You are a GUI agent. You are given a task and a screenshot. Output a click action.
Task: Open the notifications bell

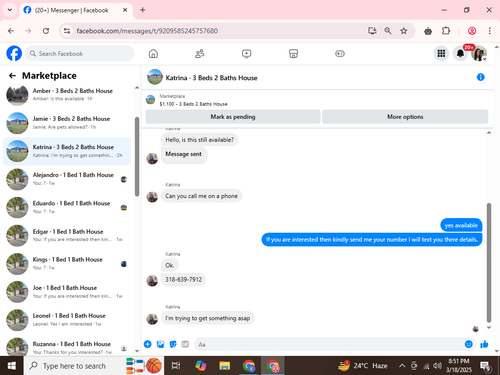[460, 53]
